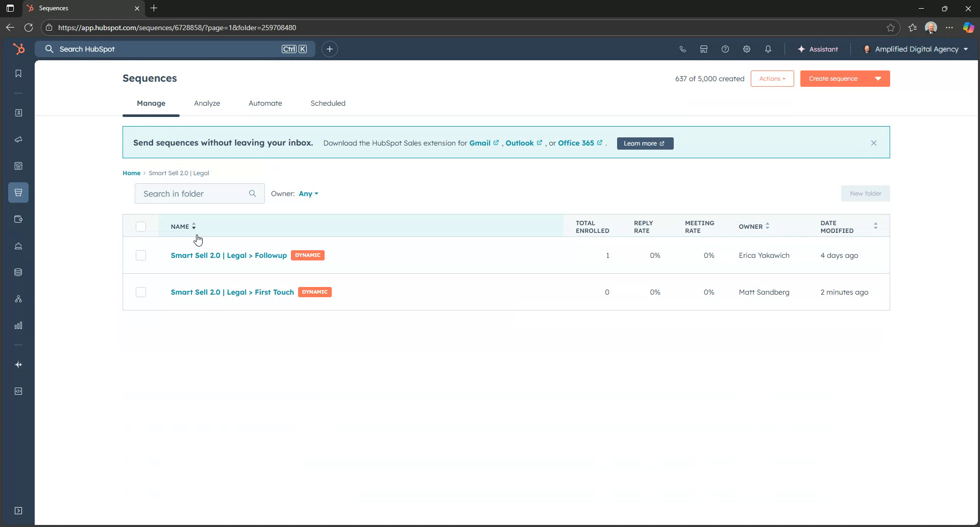Open the Commerce wallet icon in sidebar
Screen dimensions: 980x527
[18, 219]
